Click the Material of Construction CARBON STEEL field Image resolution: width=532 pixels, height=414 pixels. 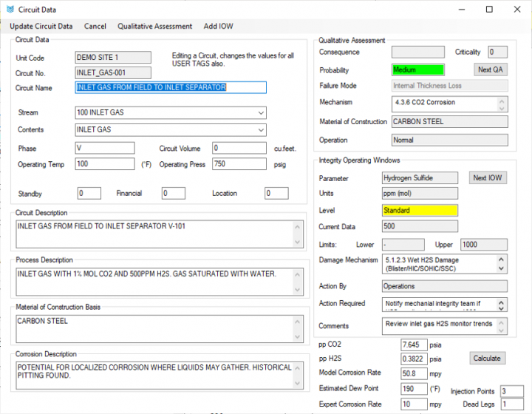click(x=450, y=122)
